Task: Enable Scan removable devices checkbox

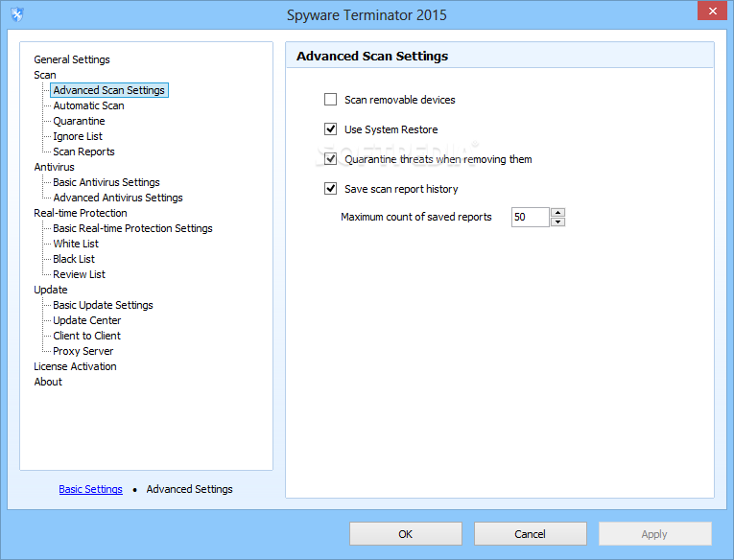Action: coord(330,99)
